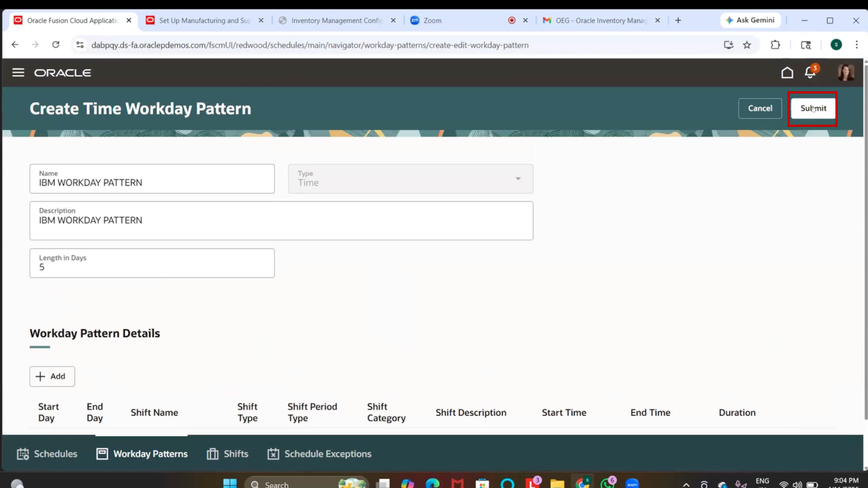Open Chrome profile S avatar
Viewport: 868px width, 488px height.
point(836,45)
